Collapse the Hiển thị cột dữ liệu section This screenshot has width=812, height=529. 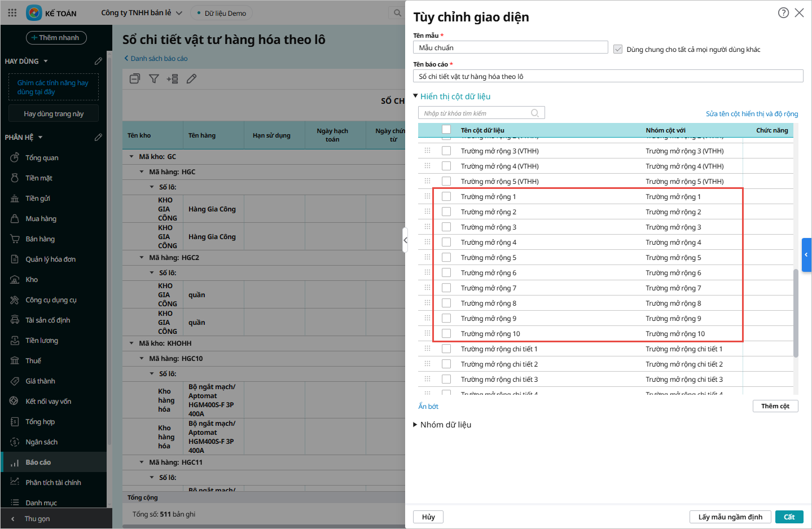pyautogui.click(x=416, y=96)
